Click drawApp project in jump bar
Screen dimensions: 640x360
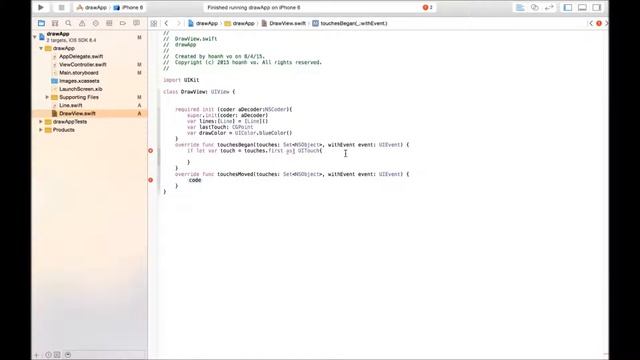203,23
